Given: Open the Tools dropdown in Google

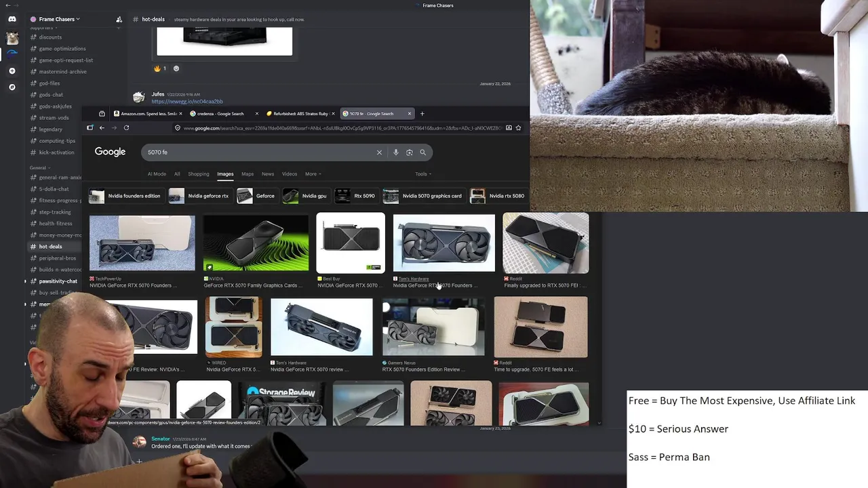Looking at the screenshot, I should [423, 174].
